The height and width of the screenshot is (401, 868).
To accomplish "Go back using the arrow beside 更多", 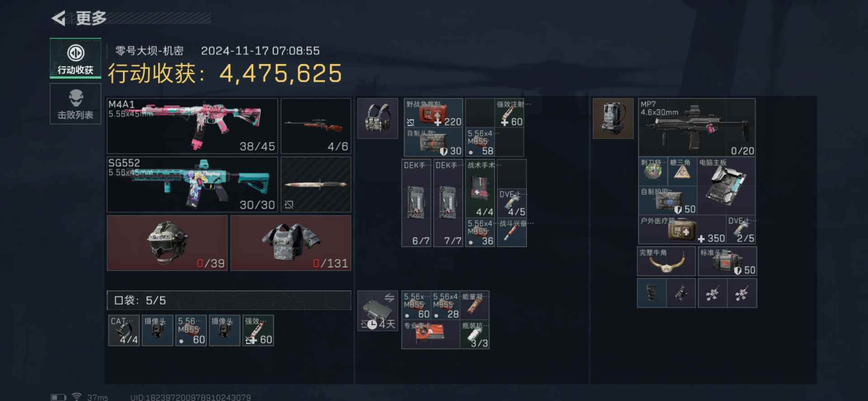I will (x=59, y=18).
